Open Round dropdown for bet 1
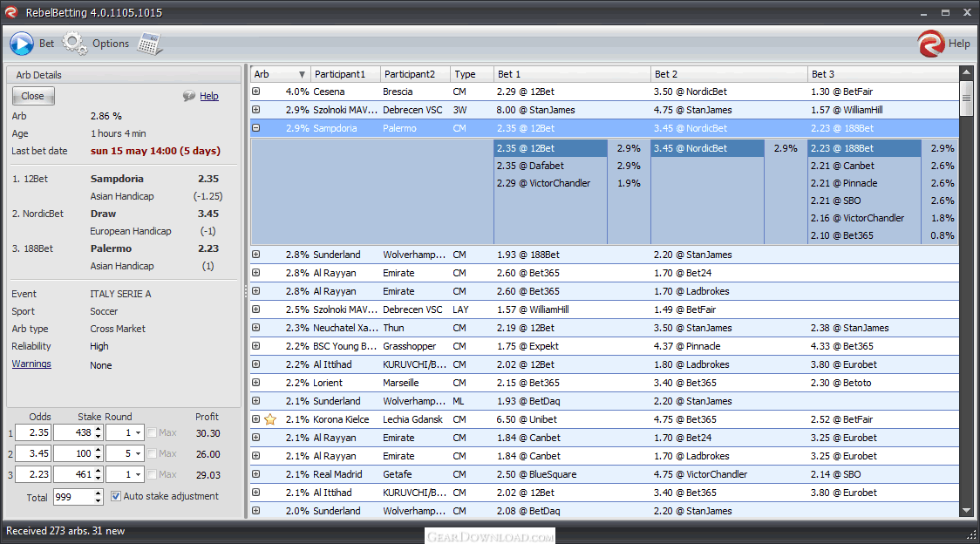The image size is (980, 544). pos(138,432)
